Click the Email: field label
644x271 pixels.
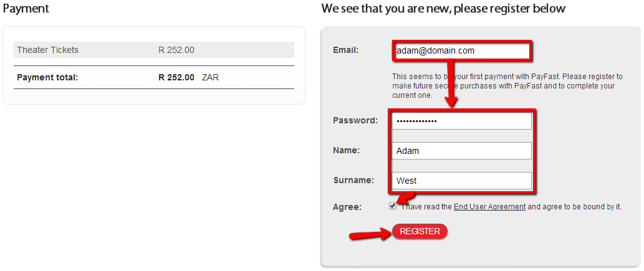point(346,50)
